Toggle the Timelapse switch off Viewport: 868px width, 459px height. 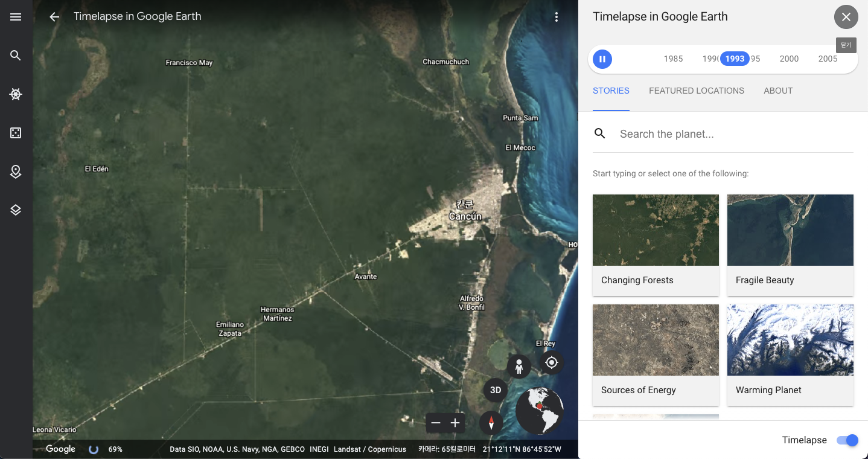click(847, 440)
